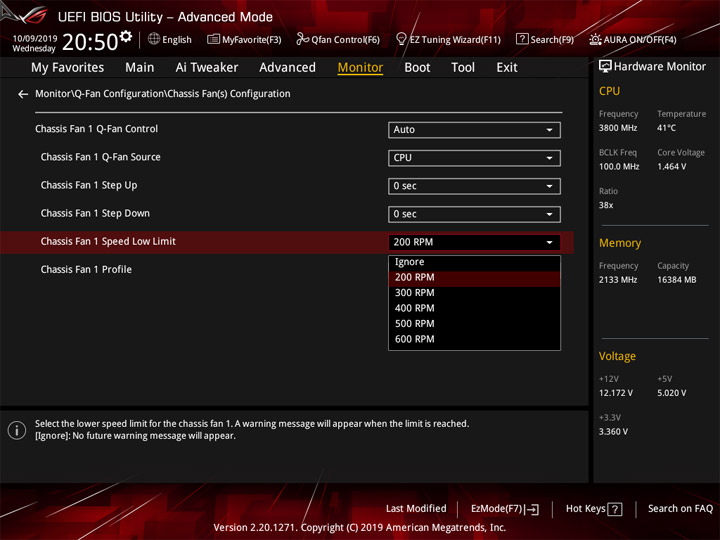Viewport: 720px width, 540px height.
Task: Click Last Modified at bottom
Action: pos(416,509)
